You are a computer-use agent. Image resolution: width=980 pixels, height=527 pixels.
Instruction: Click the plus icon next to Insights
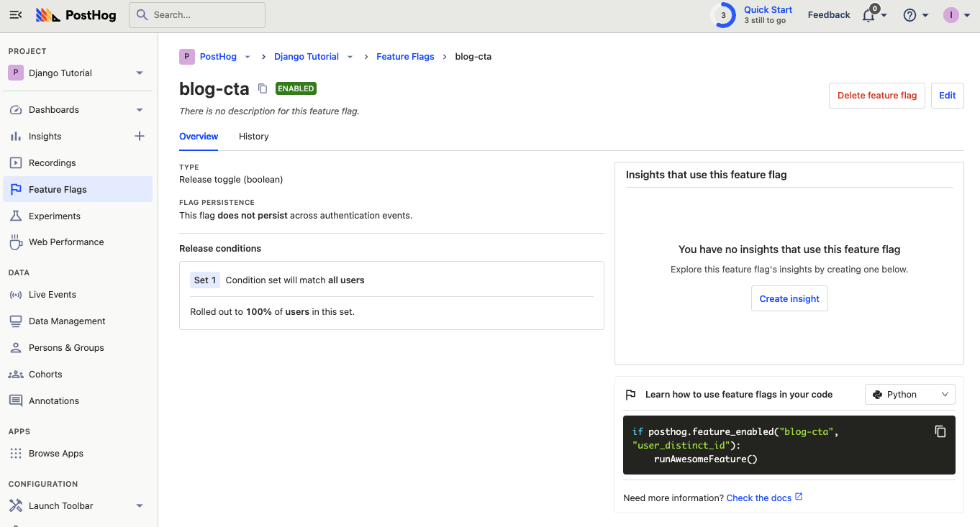point(140,137)
